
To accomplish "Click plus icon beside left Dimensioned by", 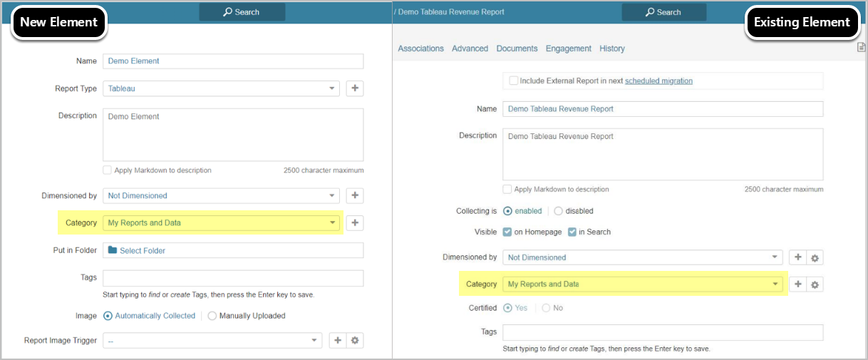I will tap(355, 195).
